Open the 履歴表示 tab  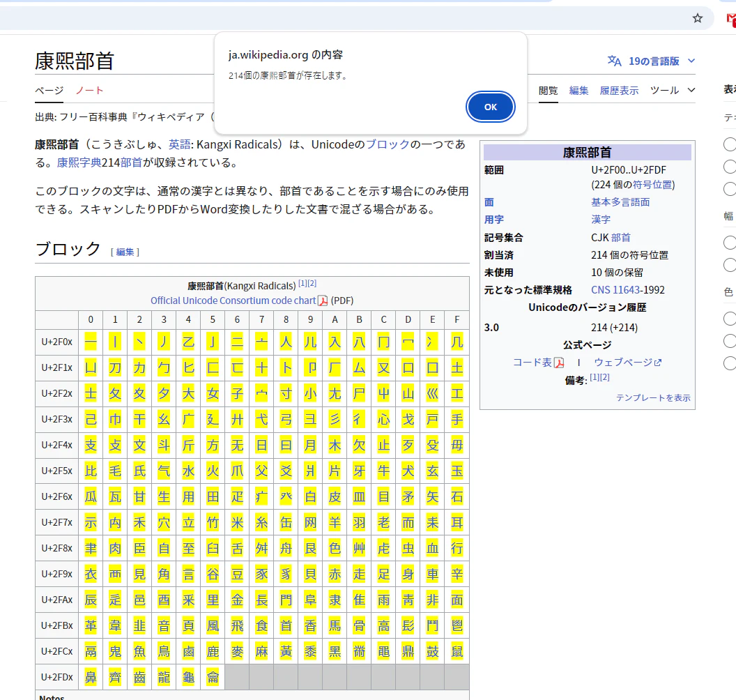click(618, 90)
